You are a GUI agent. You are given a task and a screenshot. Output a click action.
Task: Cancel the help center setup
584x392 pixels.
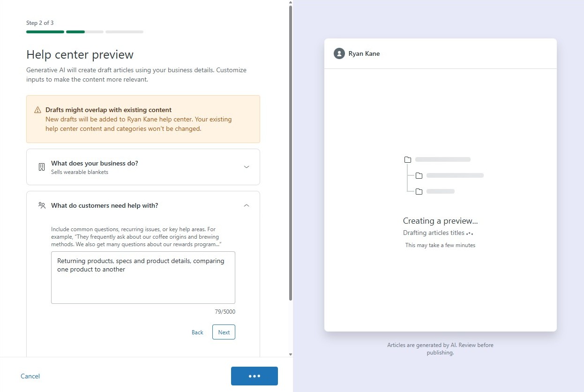point(30,376)
